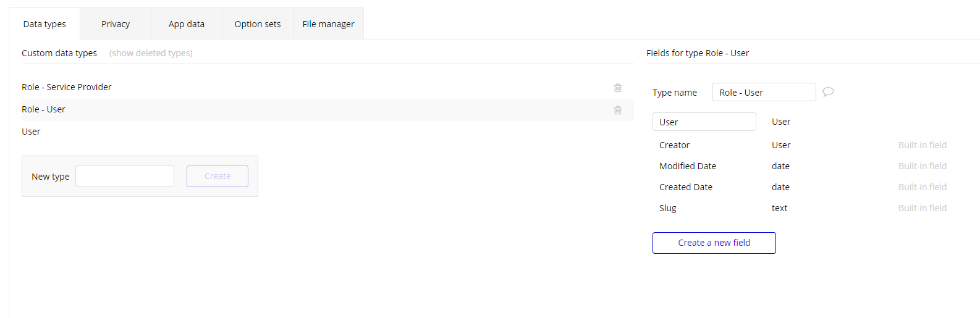Go to Option sets tab

pyautogui.click(x=258, y=24)
